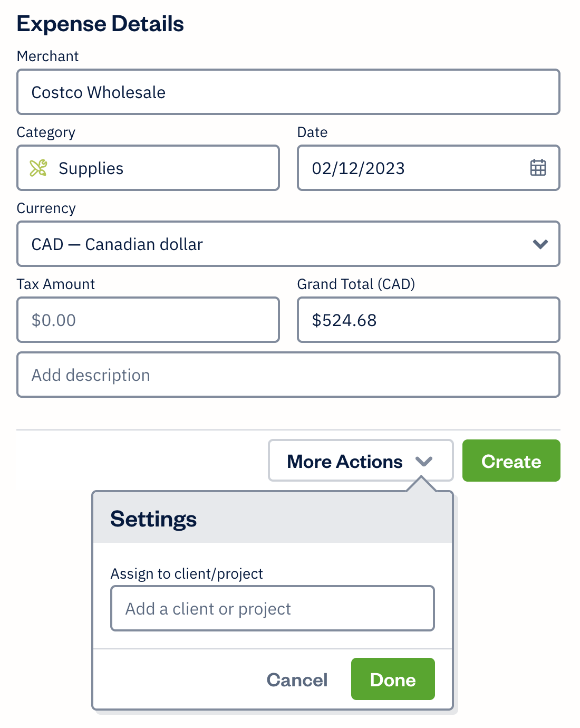Click the date value 02/12/2023
The width and height of the screenshot is (580, 728).
(x=358, y=168)
